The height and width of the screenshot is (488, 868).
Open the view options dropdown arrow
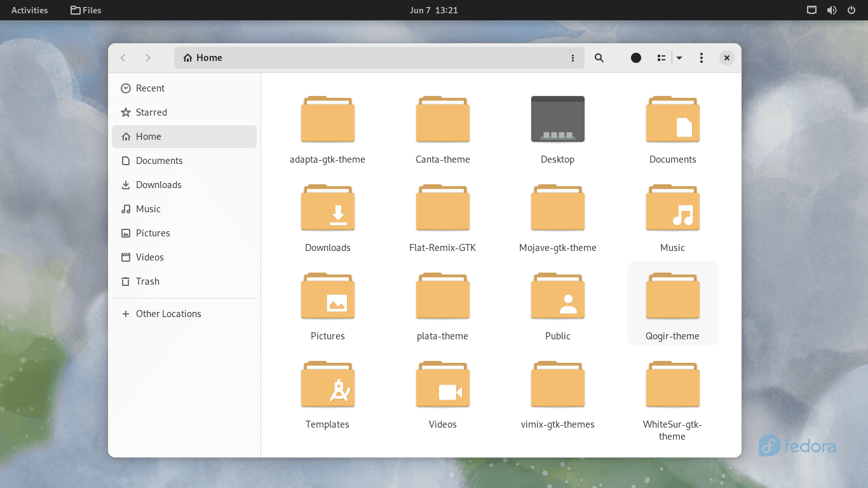click(679, 58)
